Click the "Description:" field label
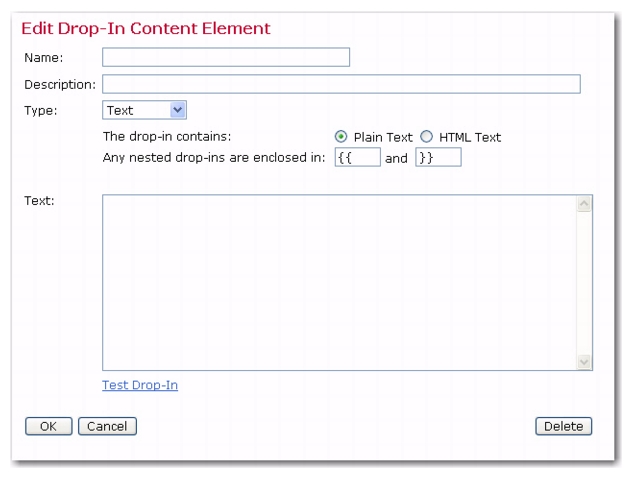Screen dimensions: 632x489 click(60, 85)
